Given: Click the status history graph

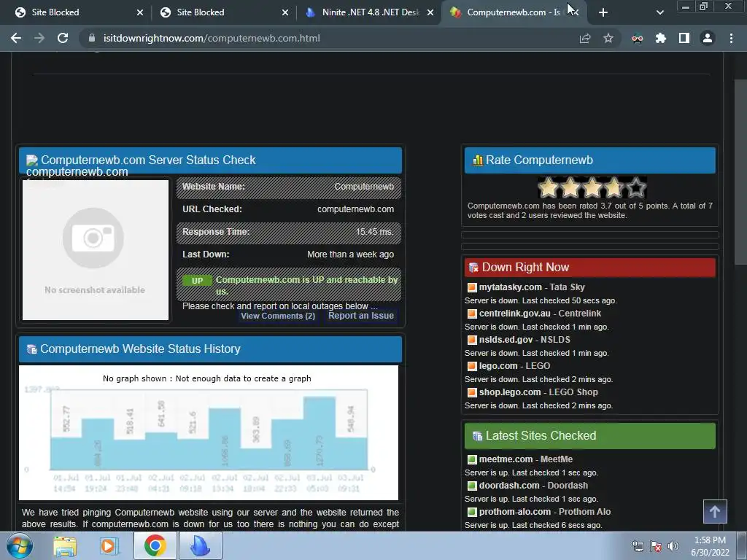Looking at the screenshot, I should point(208,432).
